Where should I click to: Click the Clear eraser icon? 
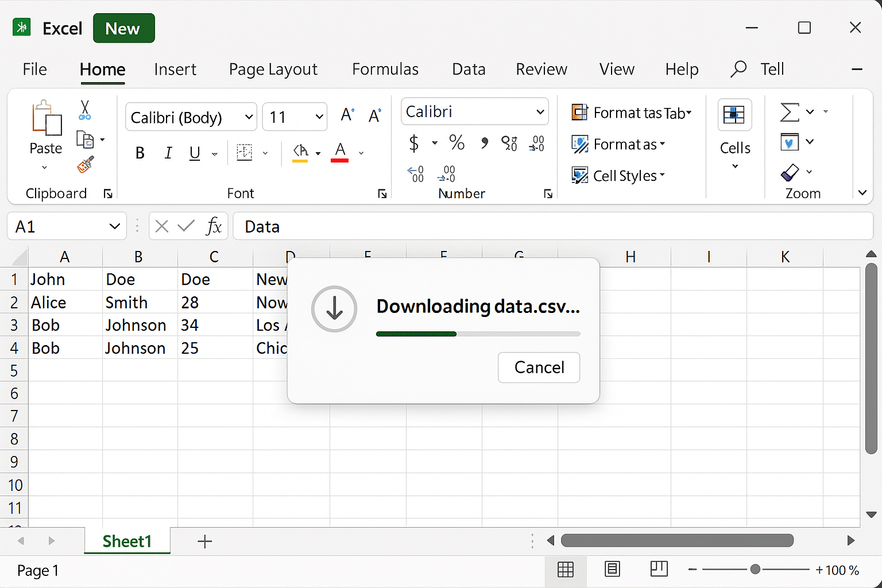tap(790, 172)
